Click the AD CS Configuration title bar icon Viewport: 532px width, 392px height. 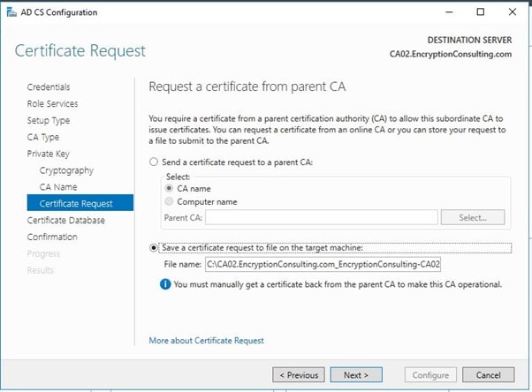(11, 12)
